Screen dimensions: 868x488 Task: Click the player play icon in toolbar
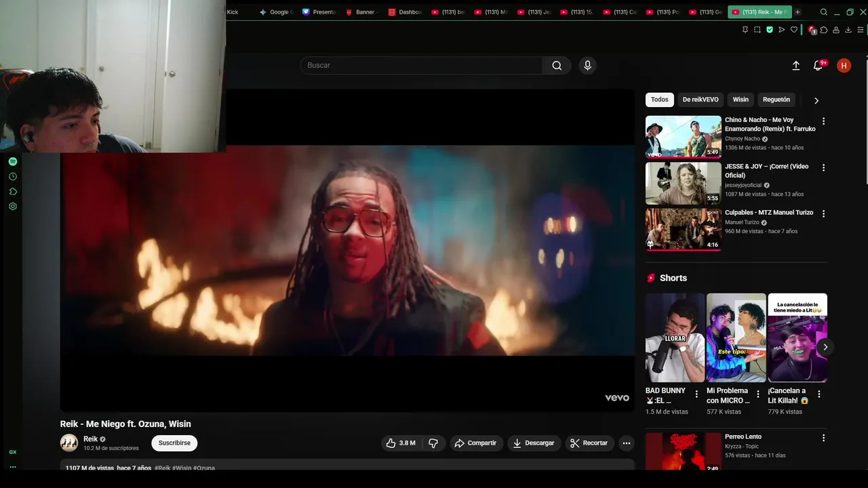click(782, 30)
